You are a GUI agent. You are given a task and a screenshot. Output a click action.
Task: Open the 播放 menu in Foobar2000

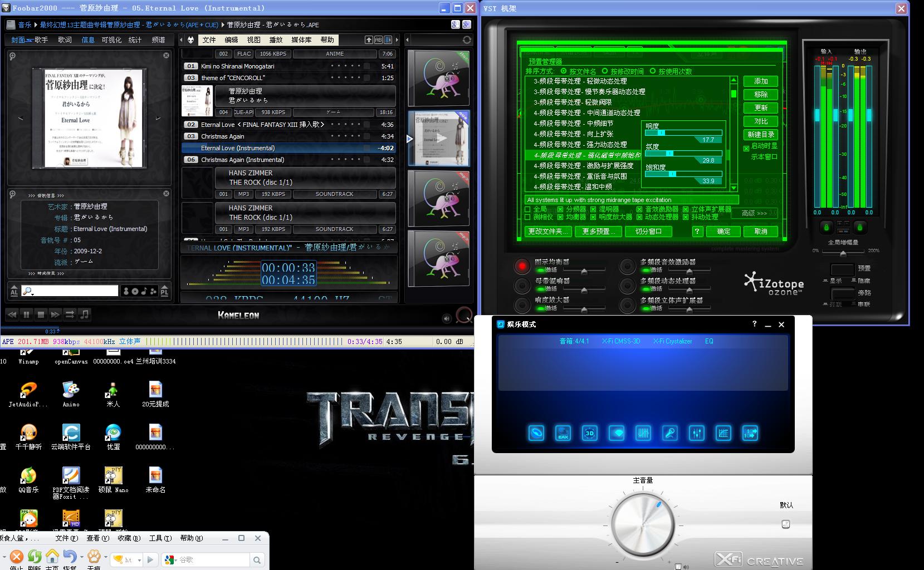click(x=276, y=40)
